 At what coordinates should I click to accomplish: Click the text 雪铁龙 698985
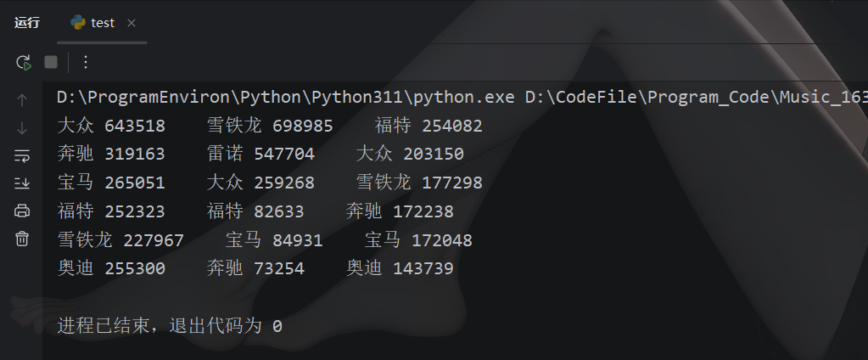[270, 126]
